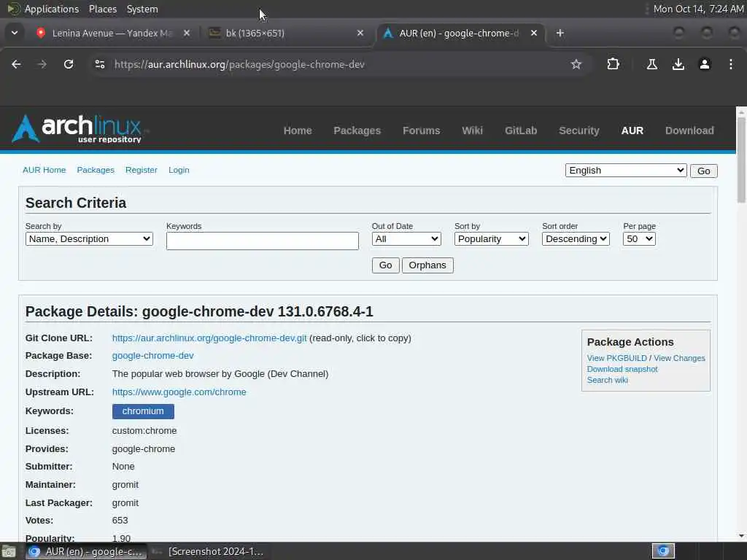The image size is (747, 560).
Task: Click the browser forward arrow
Action: point(42,64)
